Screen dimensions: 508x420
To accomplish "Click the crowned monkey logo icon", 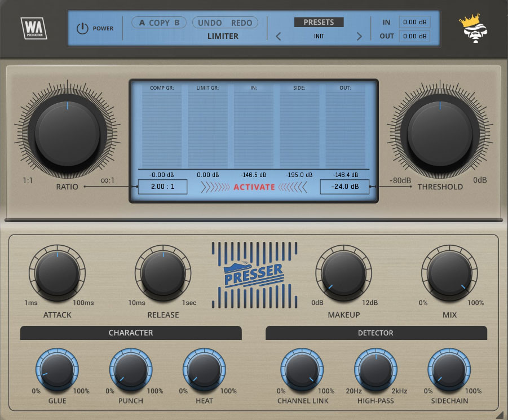I will 474,29.
